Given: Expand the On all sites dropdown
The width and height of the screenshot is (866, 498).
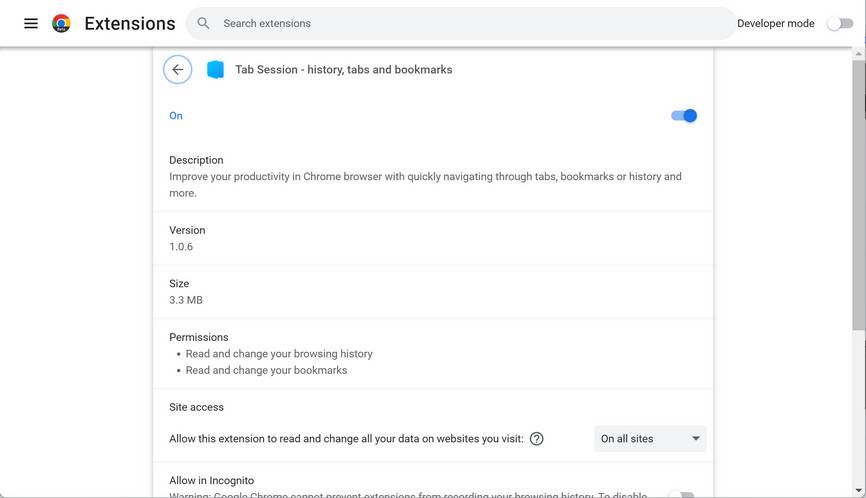Looking at the screenshot, I should pos(650,439).
